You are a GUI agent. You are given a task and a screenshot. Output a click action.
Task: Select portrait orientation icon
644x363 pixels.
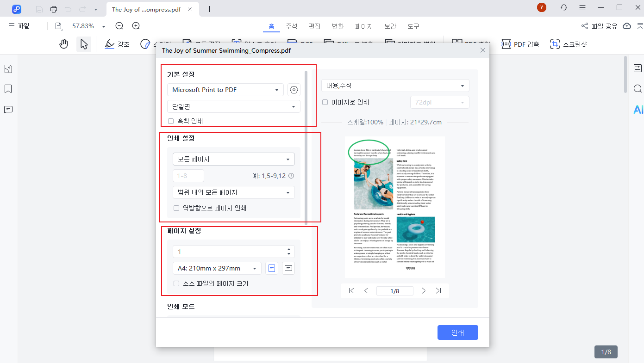pyautogui.click(x=272, y=268)
